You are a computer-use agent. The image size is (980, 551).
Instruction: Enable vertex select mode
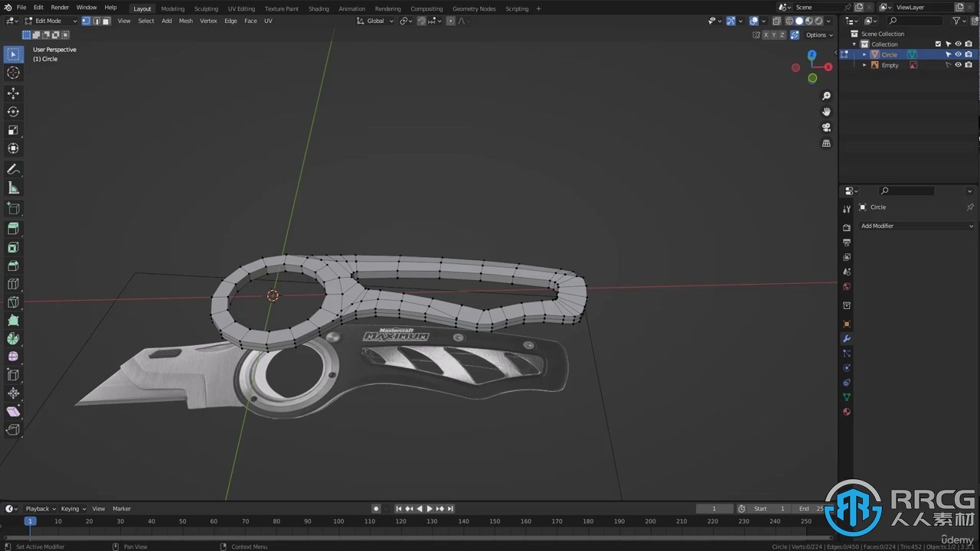tap(86, 21)
